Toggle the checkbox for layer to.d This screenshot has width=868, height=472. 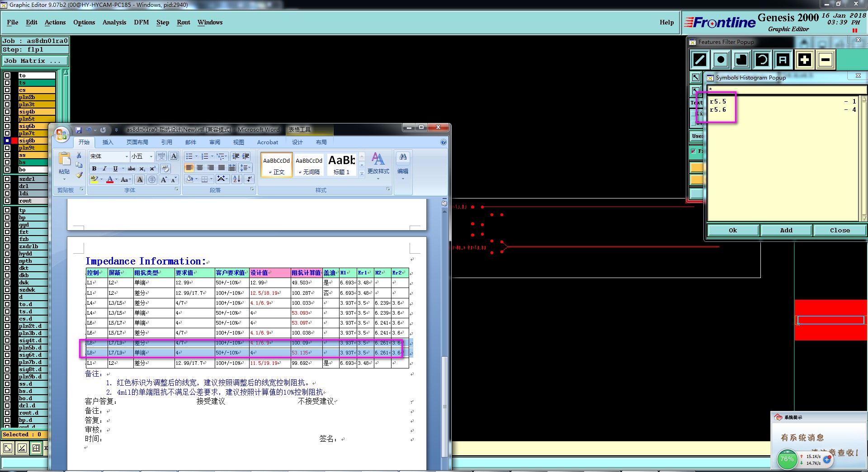[7, 304]
